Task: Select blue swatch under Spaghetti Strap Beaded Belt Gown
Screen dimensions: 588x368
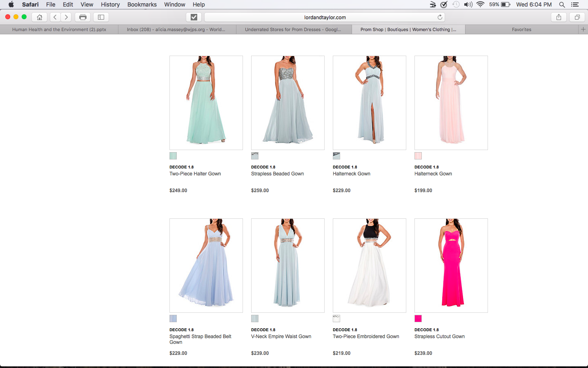Action: (173, 319)
